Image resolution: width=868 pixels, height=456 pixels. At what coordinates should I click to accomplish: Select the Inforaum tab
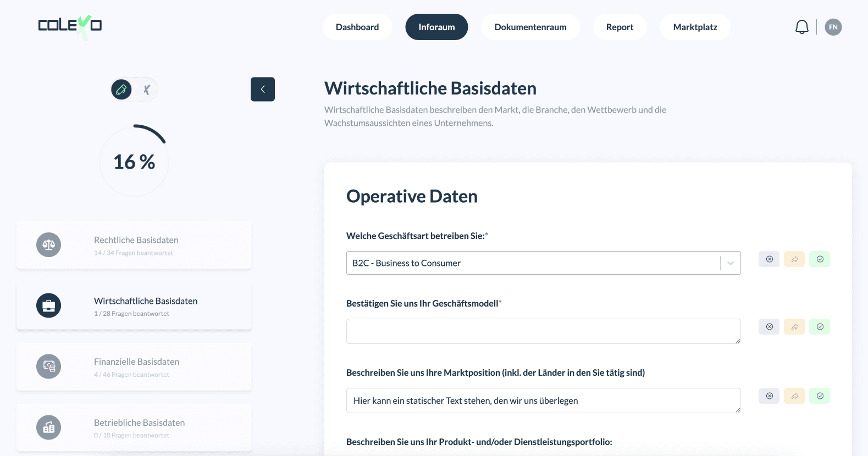[x=436, y=27]
